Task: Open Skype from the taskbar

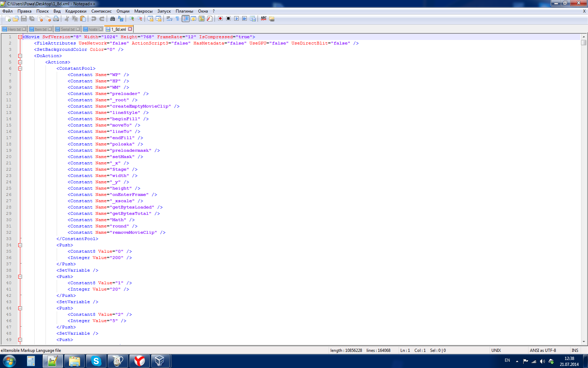Action: tap(96, 361)
